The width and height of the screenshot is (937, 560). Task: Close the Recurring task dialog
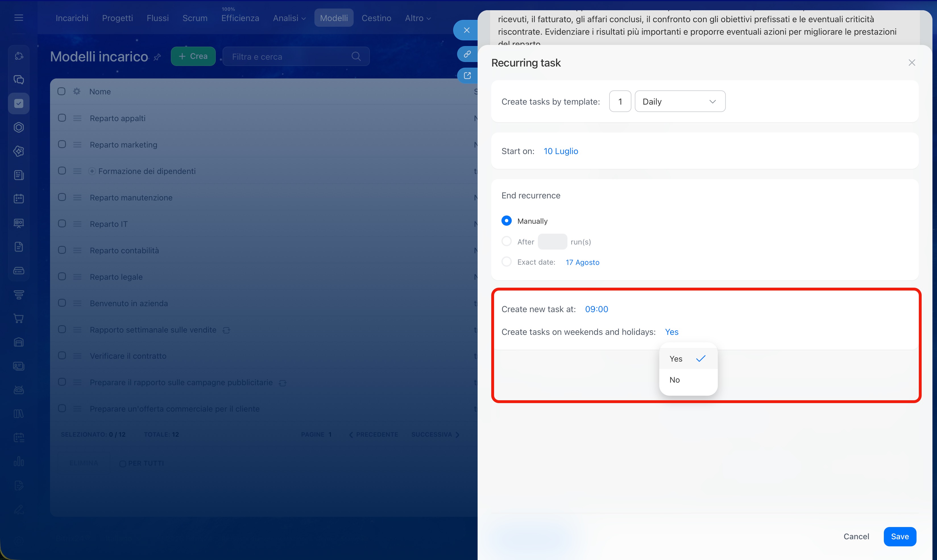[912, 63]
